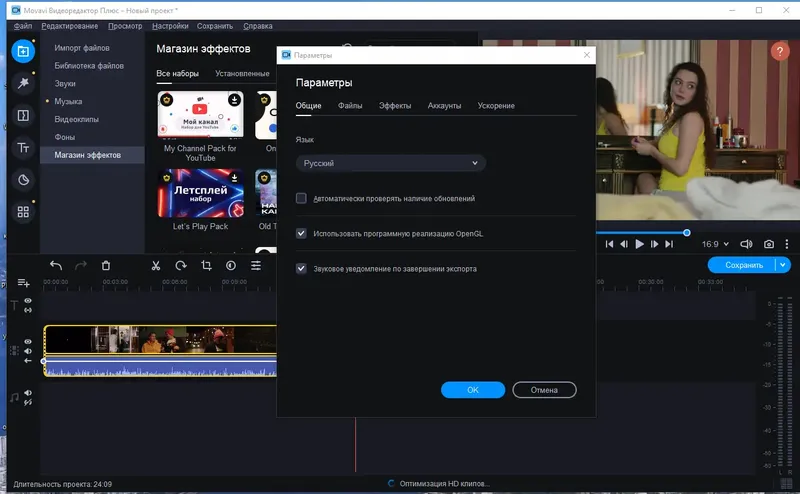Open the Filters magic wand panel

23,83
